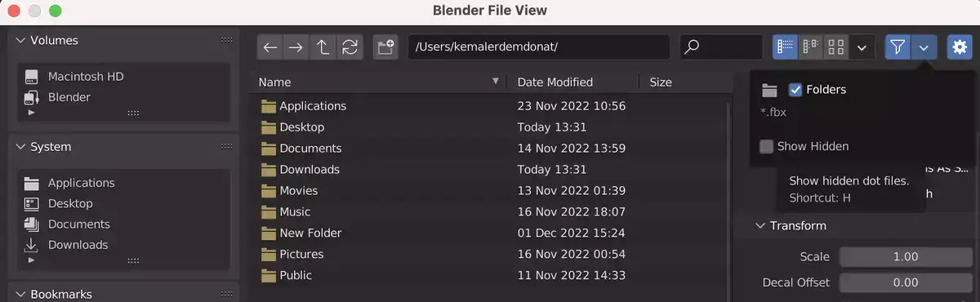Switch to vertical list display mode
Viewport: 980px width, 302px height.
coord(786,47)
